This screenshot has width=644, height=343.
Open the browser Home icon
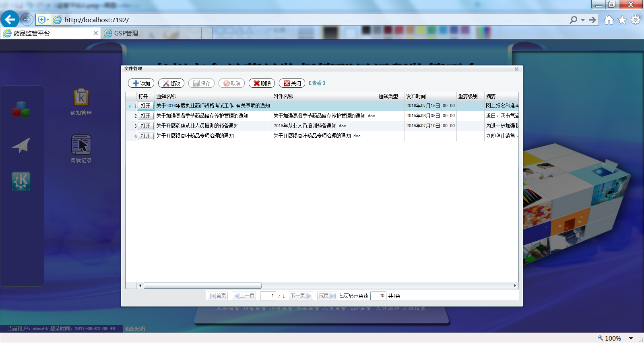pyautogui.click(x=609, y=20)
